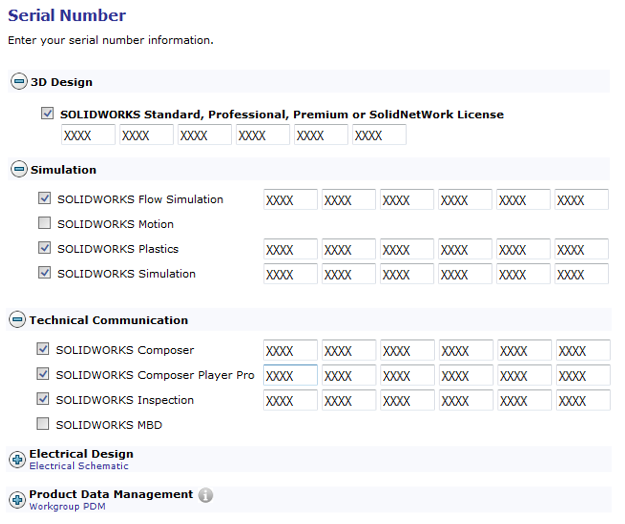Click the Electrical Design heading text
Viewport: 625px width, 524px height.
click(81, 454)
